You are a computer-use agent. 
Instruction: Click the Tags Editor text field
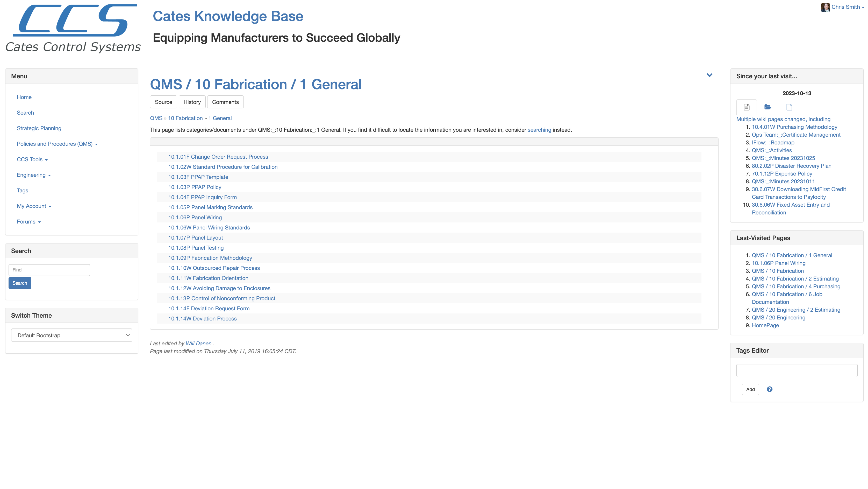pos(797,370)
